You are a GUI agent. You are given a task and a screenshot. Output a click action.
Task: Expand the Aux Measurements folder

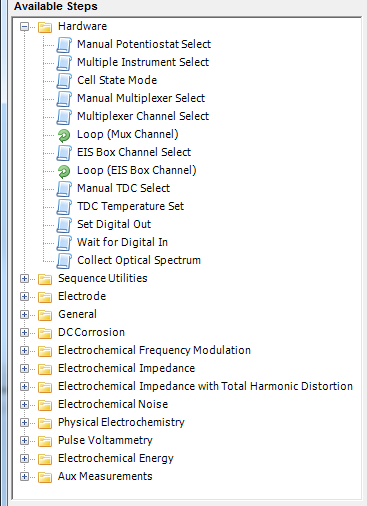tap(24, 477)
